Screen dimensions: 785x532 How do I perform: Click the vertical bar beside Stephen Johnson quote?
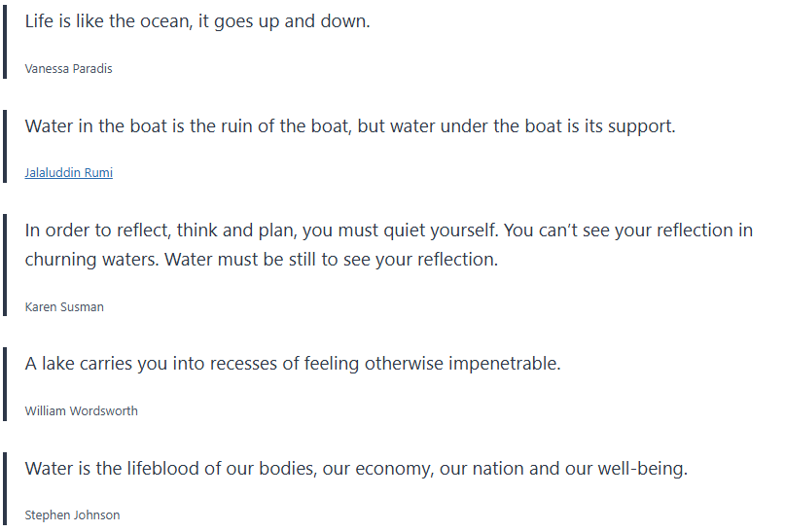coord(5,489)
